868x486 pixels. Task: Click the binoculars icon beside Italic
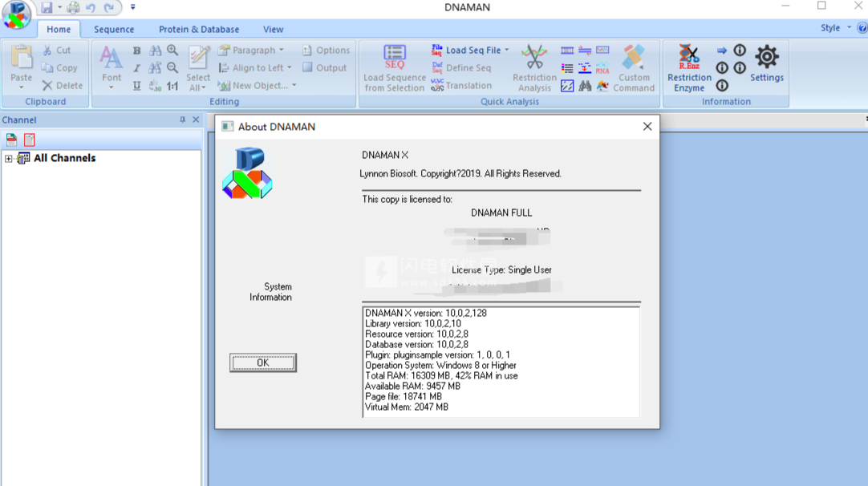[155, 68]
